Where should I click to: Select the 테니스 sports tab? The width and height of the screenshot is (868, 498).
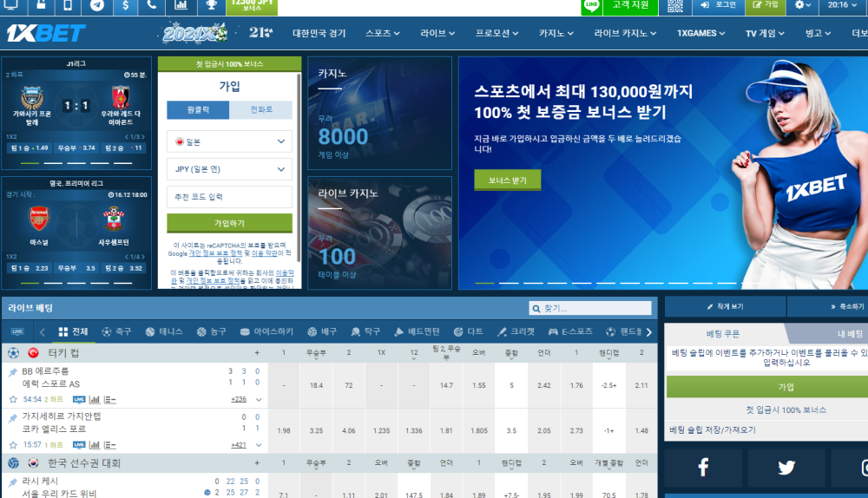[164, 331]
